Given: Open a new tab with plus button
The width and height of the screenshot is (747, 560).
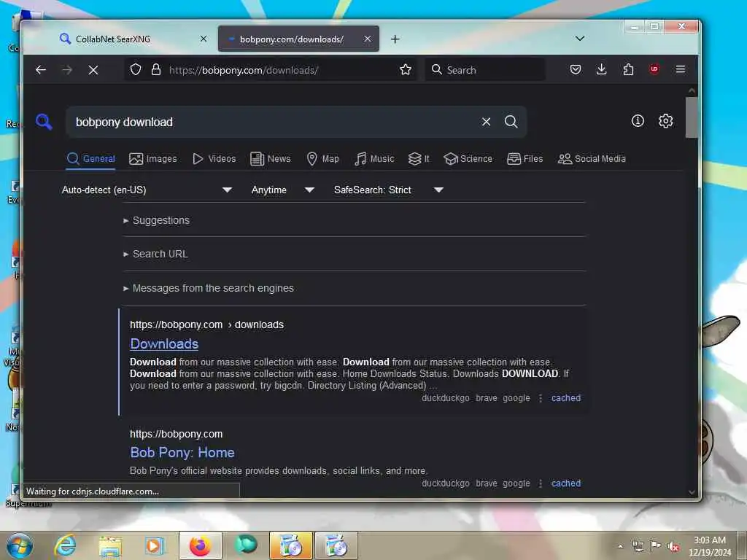Looking at the screenshot, I should click(395, 39).
